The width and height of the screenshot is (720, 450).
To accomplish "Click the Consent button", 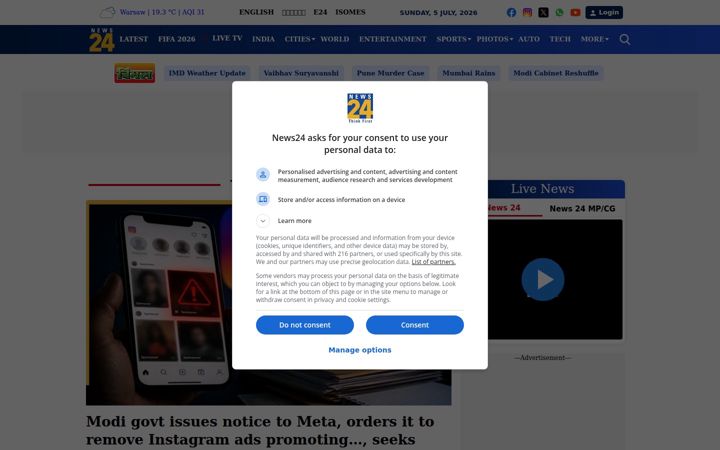I will click(x=415, y=325).
